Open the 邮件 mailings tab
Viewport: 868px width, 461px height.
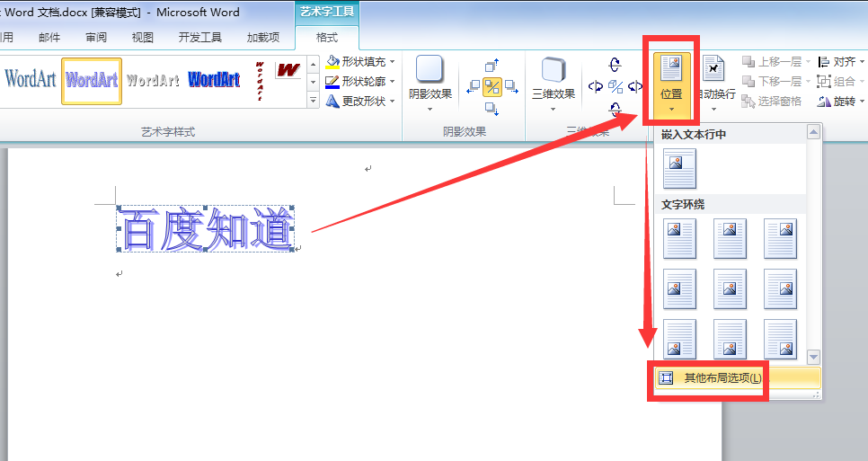click(x=49, y=37)
